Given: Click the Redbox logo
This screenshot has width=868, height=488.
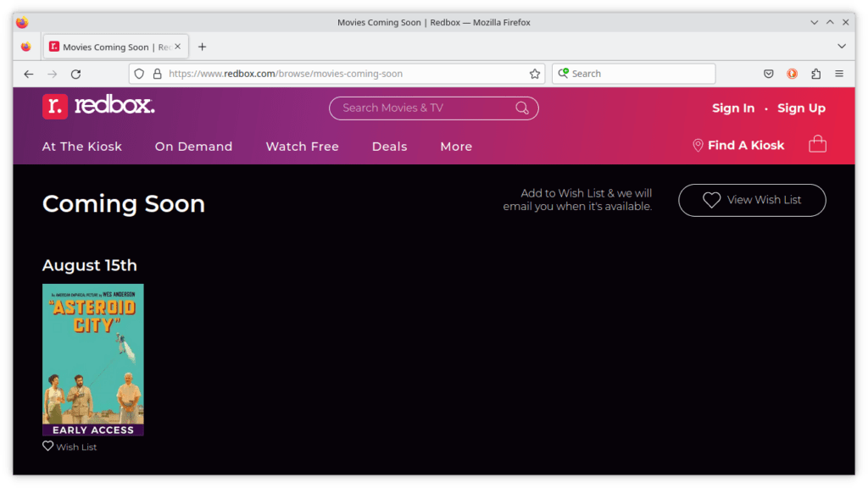Looking at the screenshot, I should pyautogui.click(x=98, y=106).
